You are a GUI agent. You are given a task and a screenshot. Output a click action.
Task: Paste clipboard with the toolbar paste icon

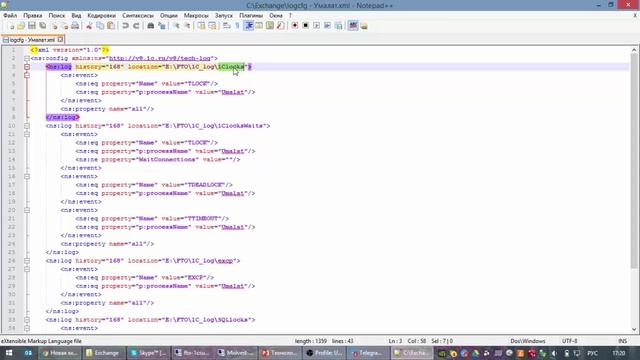(x=111, y=26)
